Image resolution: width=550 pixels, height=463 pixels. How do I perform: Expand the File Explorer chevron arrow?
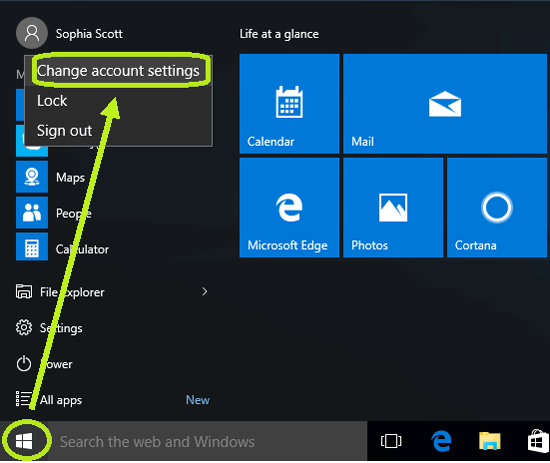[204, 291]
